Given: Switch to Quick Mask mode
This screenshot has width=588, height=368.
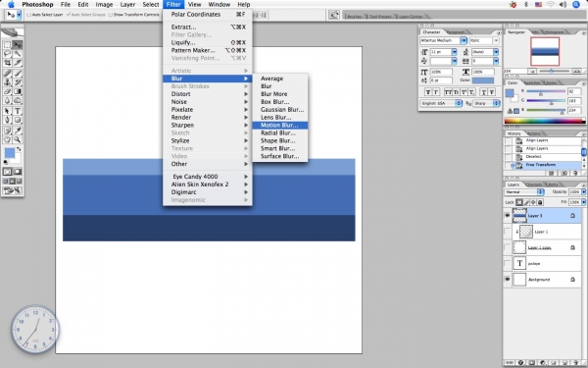Looking at the screenshot, I should (18, 172).
